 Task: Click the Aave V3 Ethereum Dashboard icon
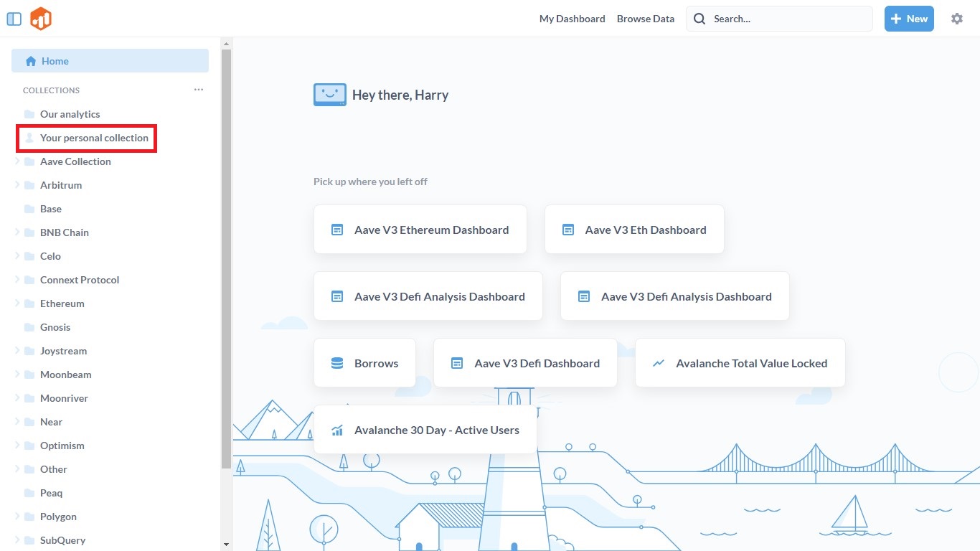click(337, 230)
